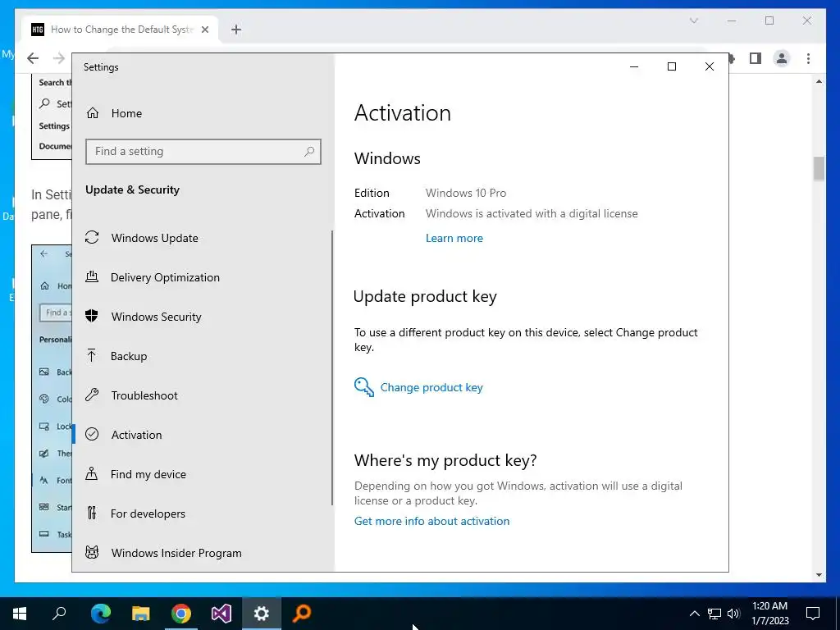Open taskbar search

[59, 614]
